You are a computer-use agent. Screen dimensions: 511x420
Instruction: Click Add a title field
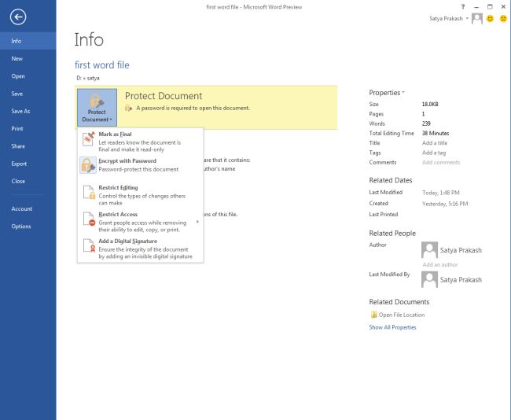(x=435, y=143)
